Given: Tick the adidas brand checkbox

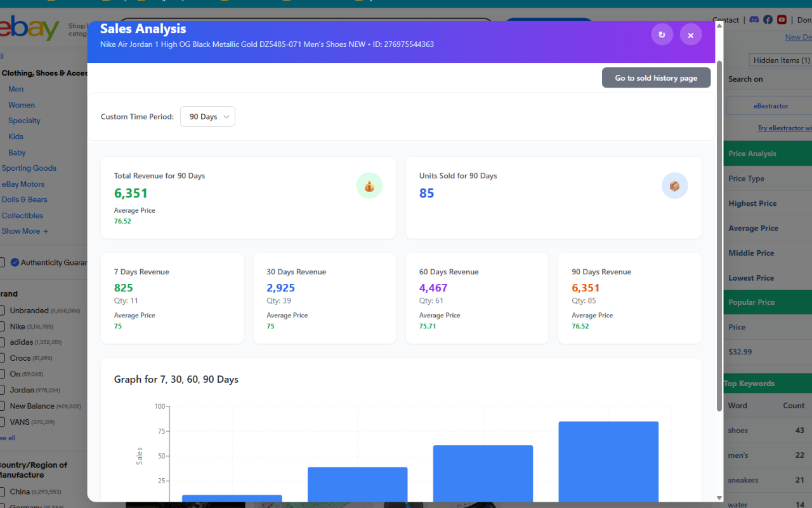Looking at the screenshot, I should point(2,342).
